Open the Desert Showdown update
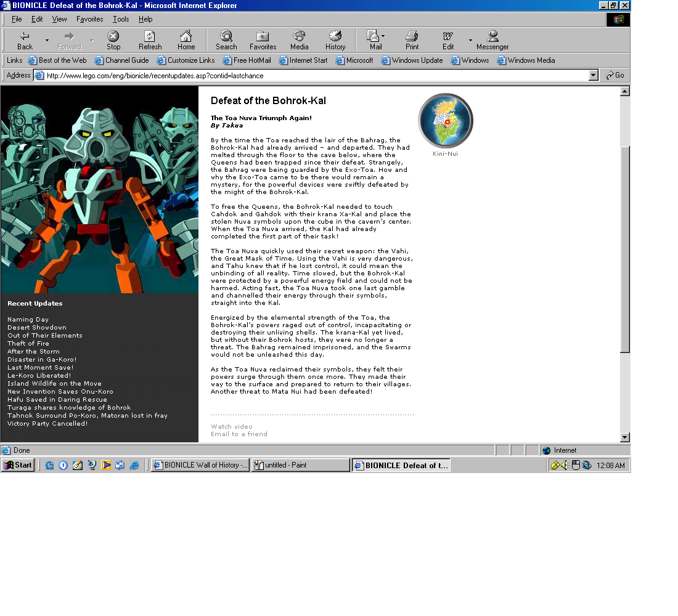 pyautogui.click(x=37, y=328)
